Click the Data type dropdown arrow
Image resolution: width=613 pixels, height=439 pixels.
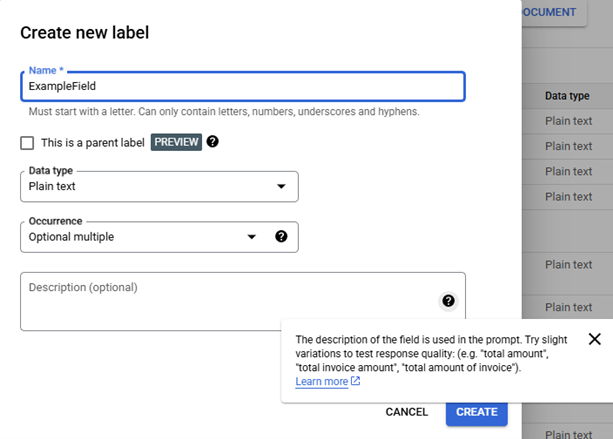[281, 187]
